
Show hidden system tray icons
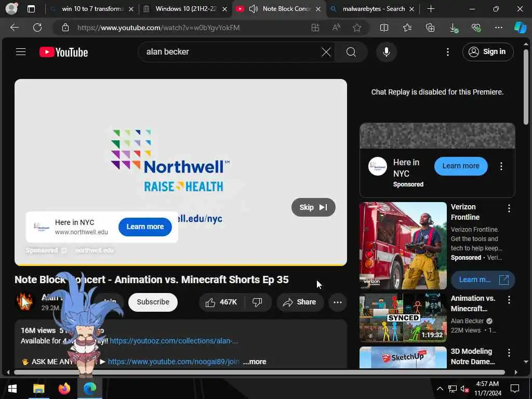tap(440, 389)
